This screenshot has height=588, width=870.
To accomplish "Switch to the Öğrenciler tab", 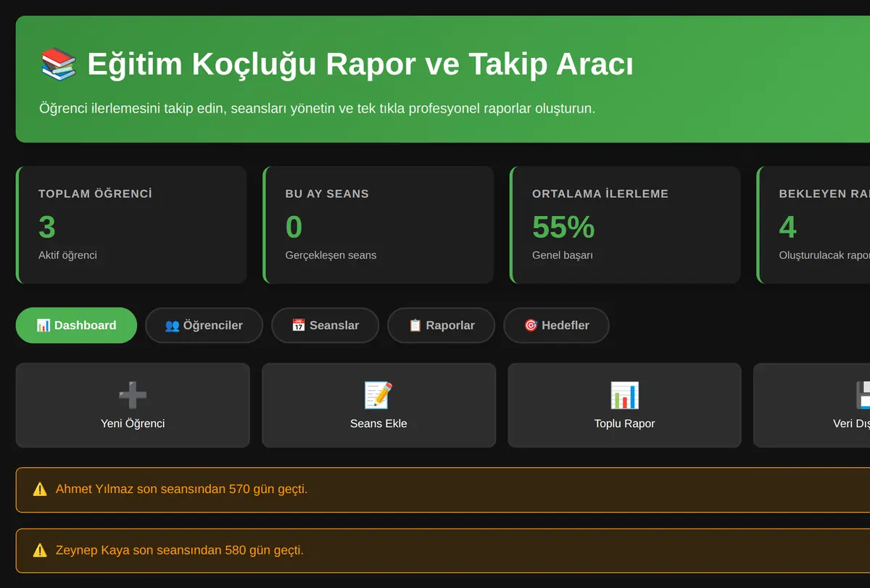I will pyautogui.click(x=204, y=326).
